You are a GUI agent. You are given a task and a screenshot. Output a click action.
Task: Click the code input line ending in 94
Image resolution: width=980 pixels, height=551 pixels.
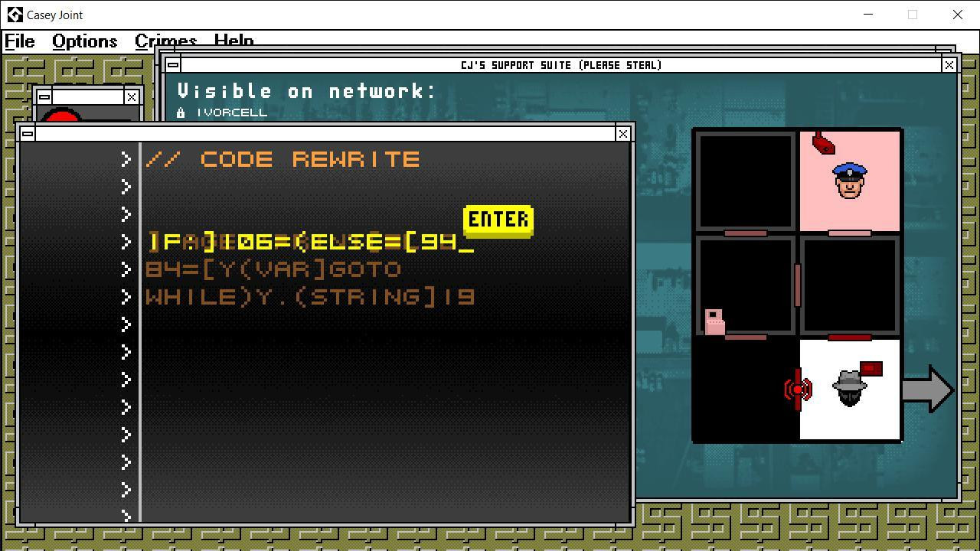tap(310, 243)
